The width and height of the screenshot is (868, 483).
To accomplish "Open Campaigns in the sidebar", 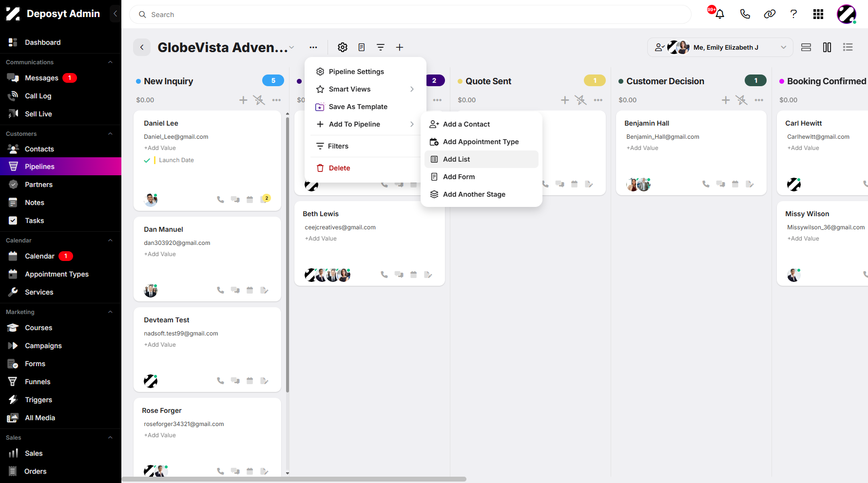I will tap(60, 346).
